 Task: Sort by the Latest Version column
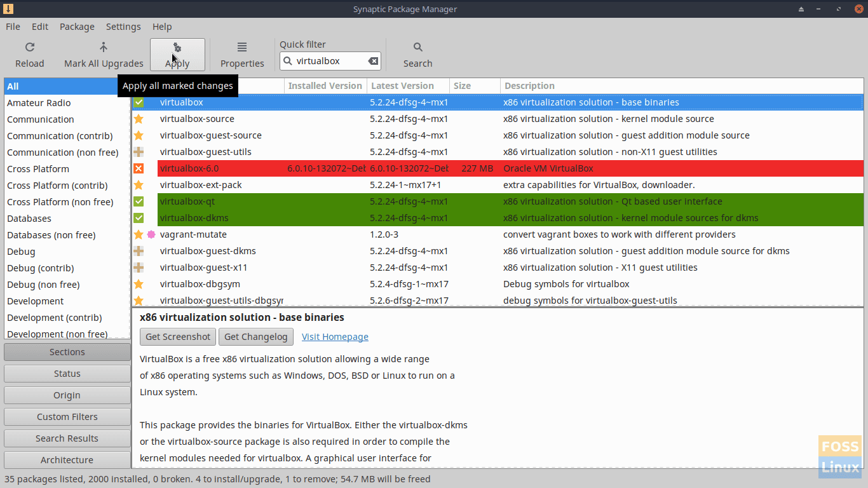(408, 86)
